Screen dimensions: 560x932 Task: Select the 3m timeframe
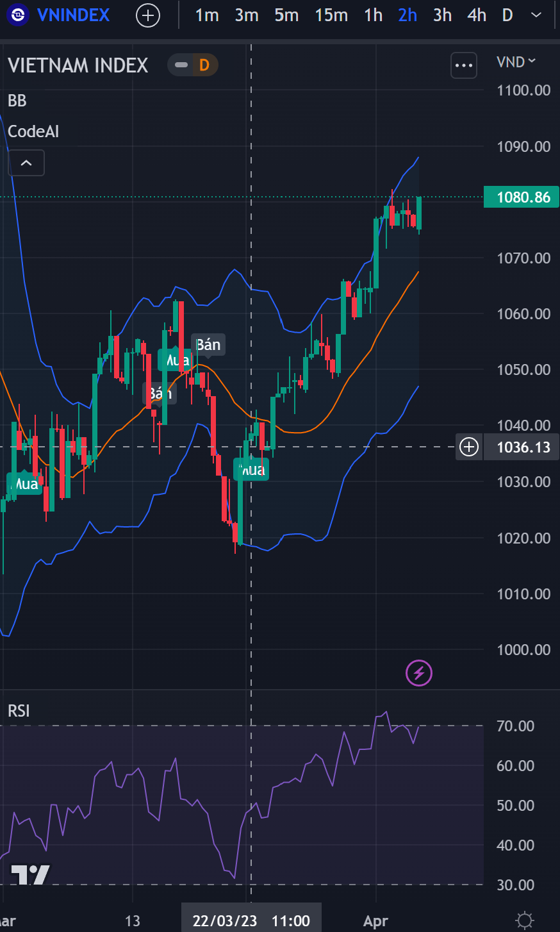(x=247, y=15)
